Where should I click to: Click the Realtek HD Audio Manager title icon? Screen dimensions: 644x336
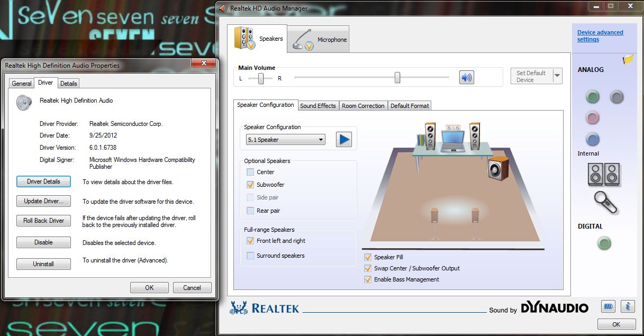(x=223, y=8)
